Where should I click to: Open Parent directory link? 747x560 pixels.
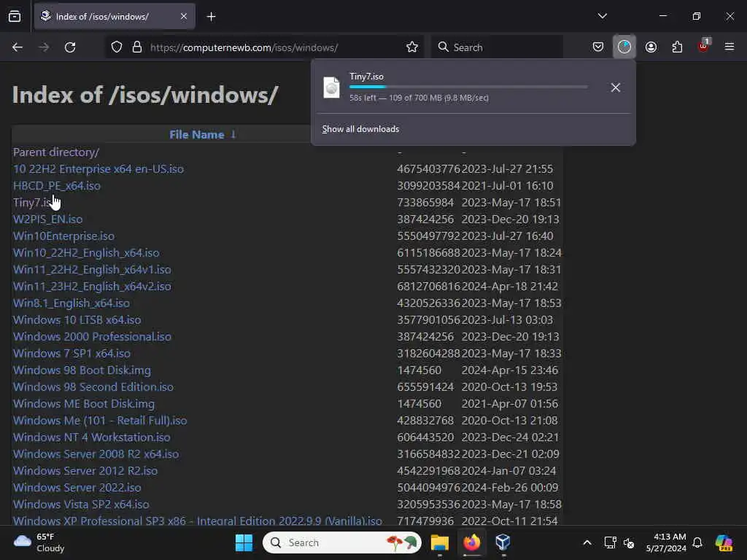56,152
